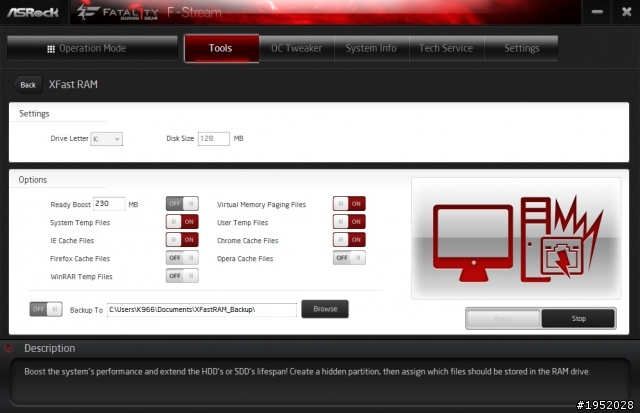Click the Ready Boost size field
Viewport: 640px width, 413px height.
click(109, 204)
